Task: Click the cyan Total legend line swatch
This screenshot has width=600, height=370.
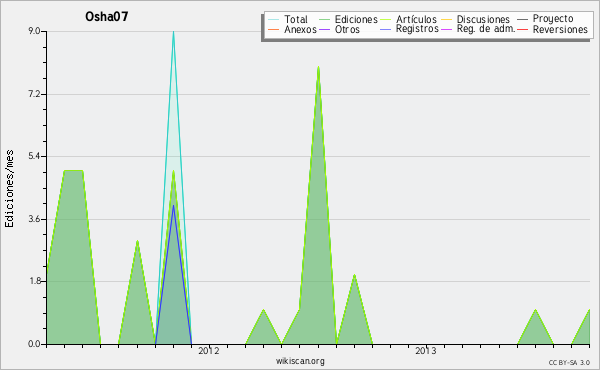Action: [274, 19]
